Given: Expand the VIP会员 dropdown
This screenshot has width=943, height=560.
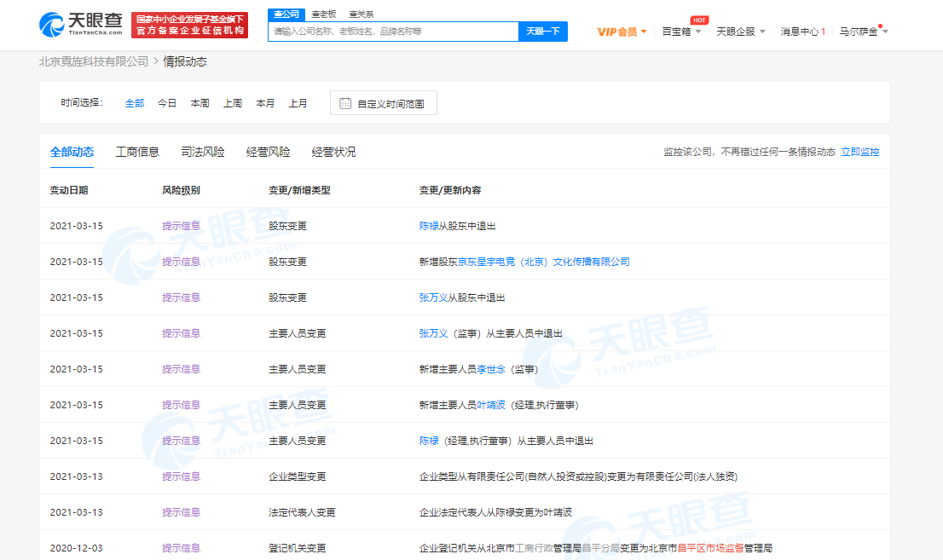Looking at the screenshot, I should tap(622, 32).
